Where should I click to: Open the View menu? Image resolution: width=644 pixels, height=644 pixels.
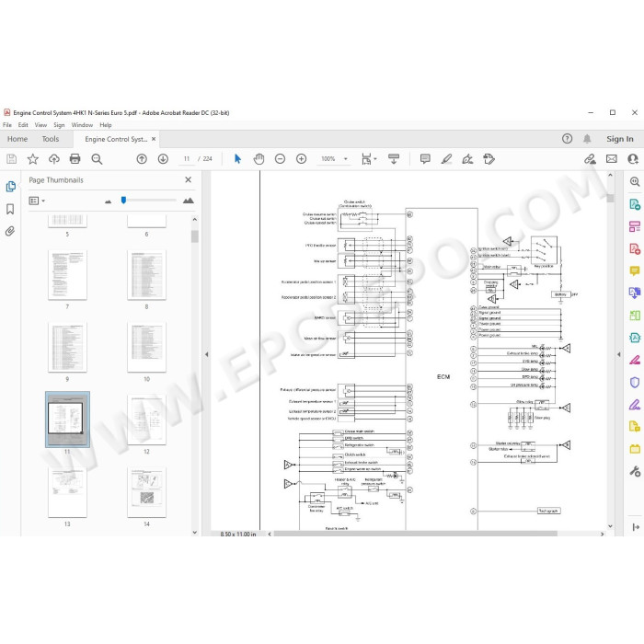[x=40, y=125]
